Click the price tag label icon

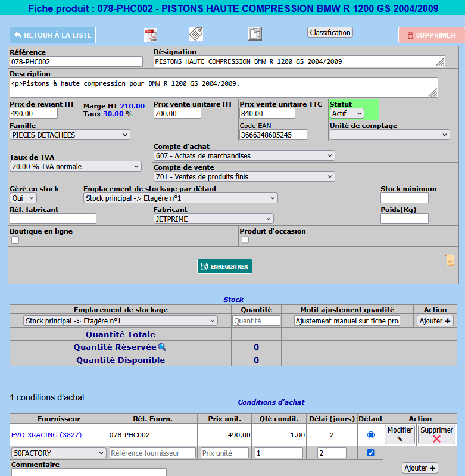tap(196, 34)
